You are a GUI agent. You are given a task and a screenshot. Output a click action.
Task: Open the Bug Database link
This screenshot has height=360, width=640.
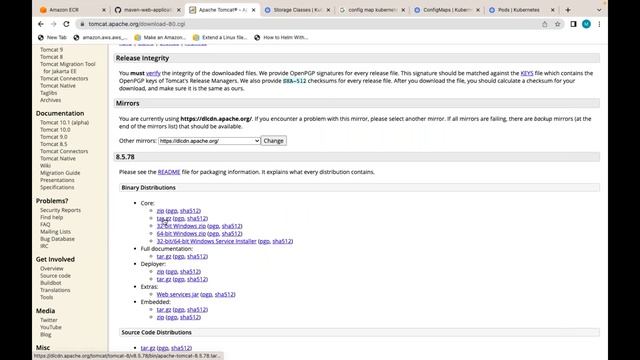[x=58, y=239]
